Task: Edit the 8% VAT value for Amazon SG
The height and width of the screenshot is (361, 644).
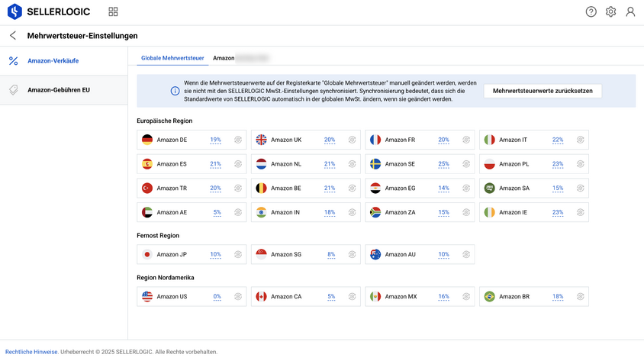Action: (331, 255)
